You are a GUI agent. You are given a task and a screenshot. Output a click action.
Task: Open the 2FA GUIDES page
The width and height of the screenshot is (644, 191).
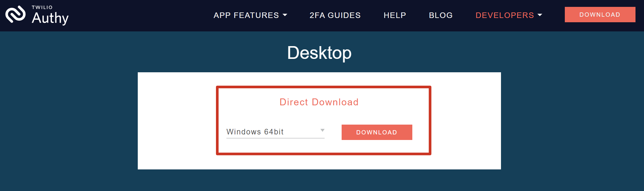tap(335, 15)
